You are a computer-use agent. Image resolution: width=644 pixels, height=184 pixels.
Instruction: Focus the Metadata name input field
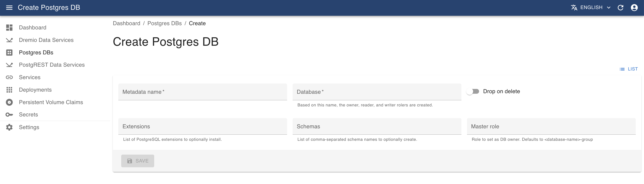pos(203,92)
